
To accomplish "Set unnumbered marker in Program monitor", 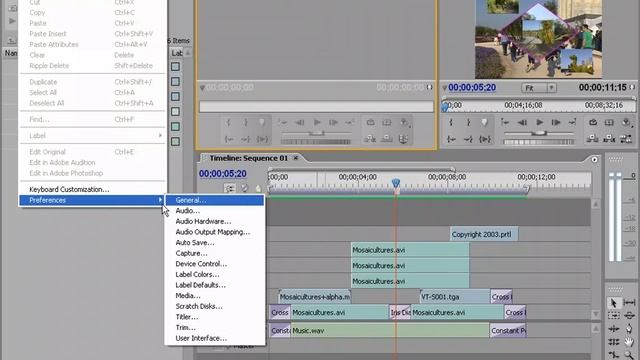I will [x=484, y=122].
